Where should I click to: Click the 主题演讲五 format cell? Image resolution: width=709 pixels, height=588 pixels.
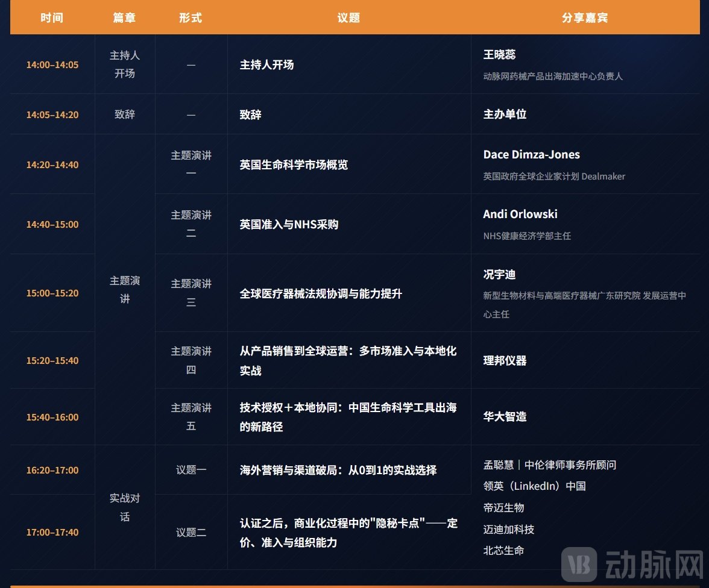(x=191, y=417)
